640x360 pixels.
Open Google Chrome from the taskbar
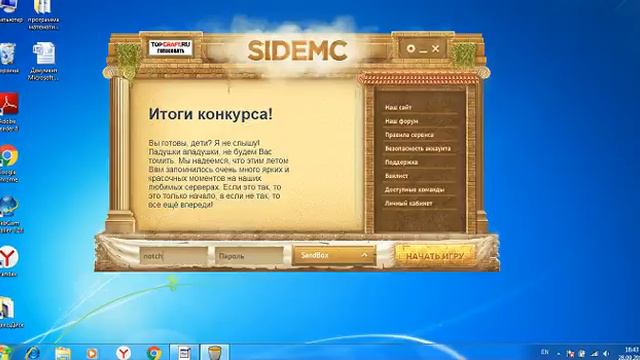pos(154,353)
